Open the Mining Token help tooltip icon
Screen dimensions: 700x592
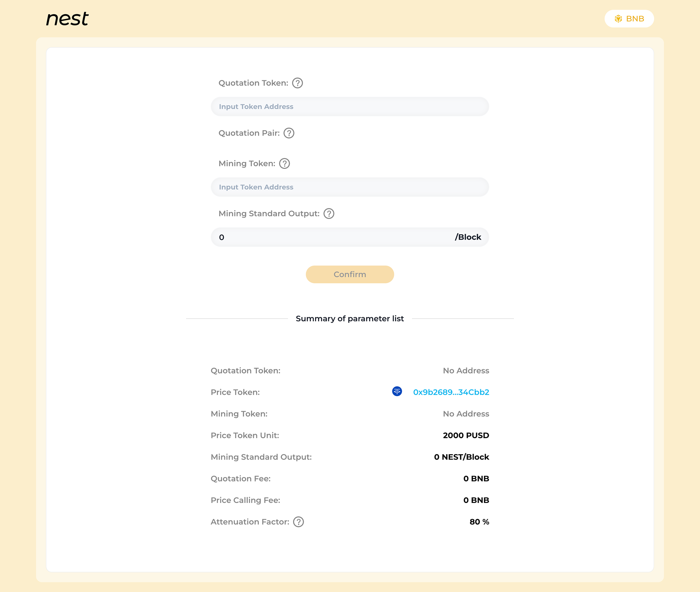tap(284, 163)
